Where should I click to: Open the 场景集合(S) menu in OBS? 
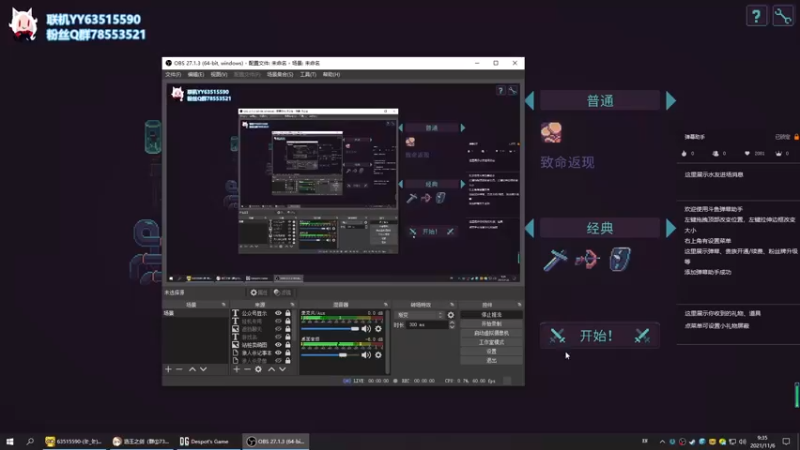click(x=280, y=74)
